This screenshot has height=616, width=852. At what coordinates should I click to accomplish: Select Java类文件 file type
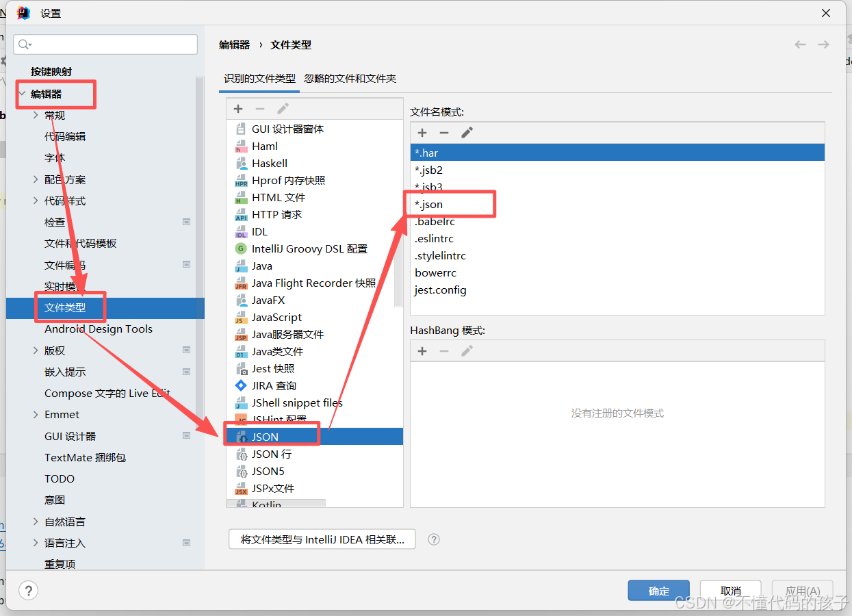click(314, 351)
